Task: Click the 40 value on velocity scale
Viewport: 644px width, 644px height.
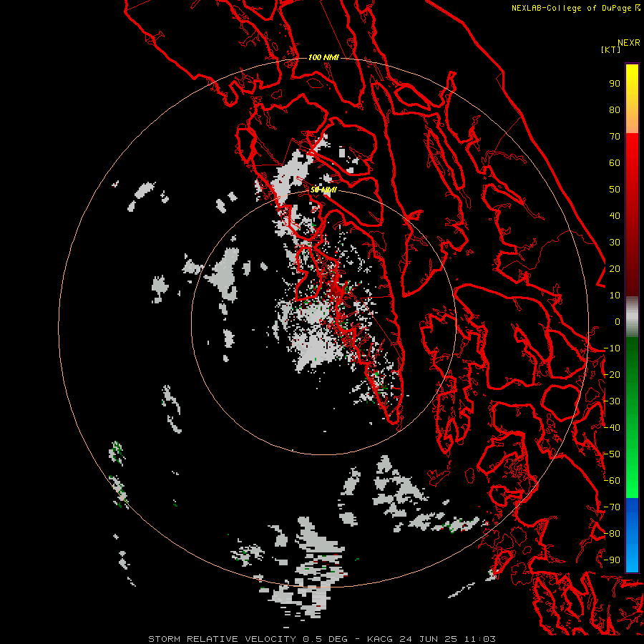Action: coord(615,215)
